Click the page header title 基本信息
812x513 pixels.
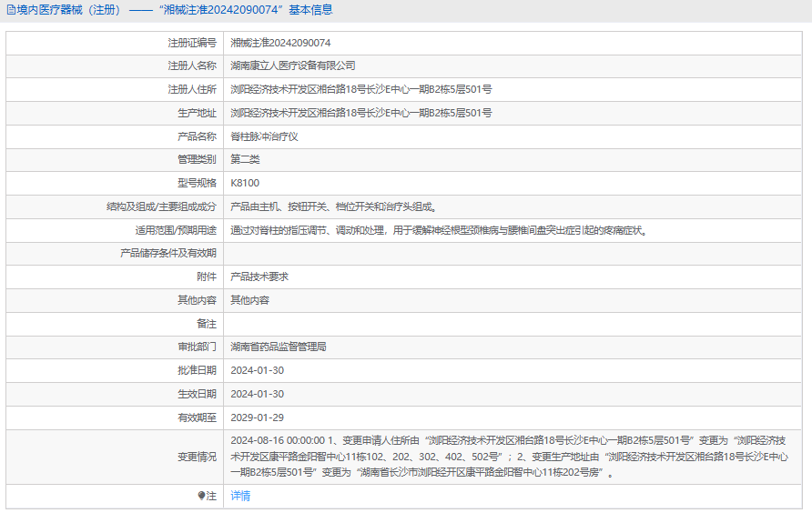point(310,10)
